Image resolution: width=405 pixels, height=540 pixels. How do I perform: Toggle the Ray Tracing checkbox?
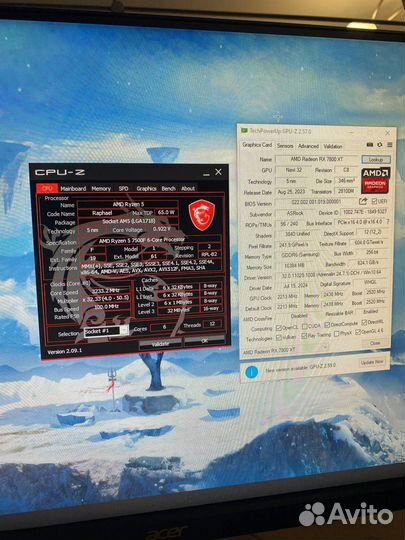(x=304, y=336)
